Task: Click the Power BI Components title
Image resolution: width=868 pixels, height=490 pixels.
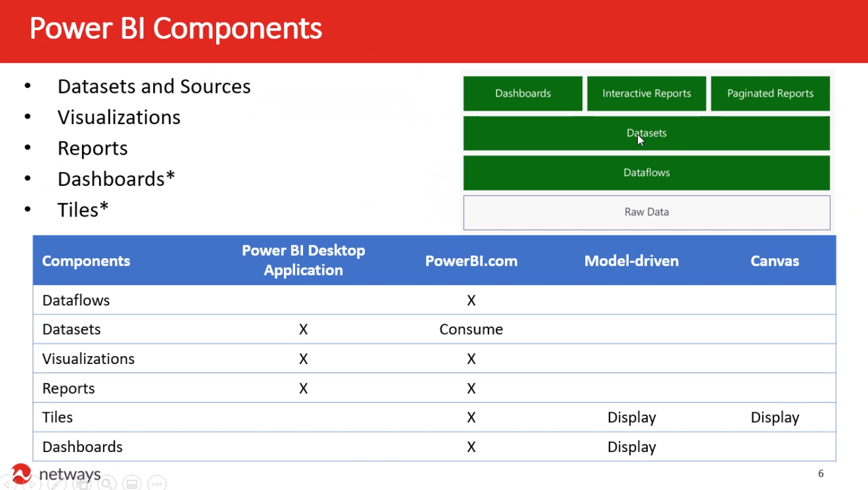Action: 176,29
